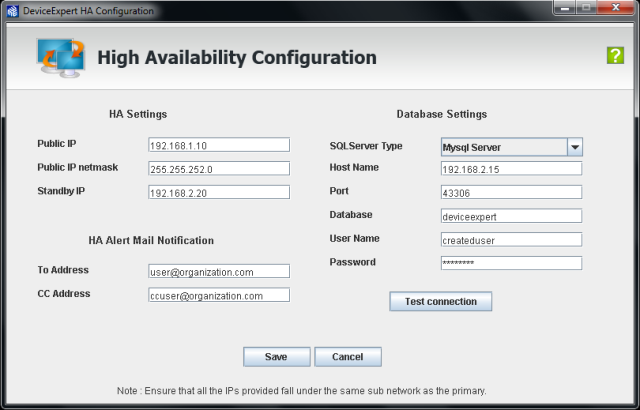The image size is (640, 410).
Task: Click the Database Settings heading
Action: pyautogui.click(x=442, y=114)
